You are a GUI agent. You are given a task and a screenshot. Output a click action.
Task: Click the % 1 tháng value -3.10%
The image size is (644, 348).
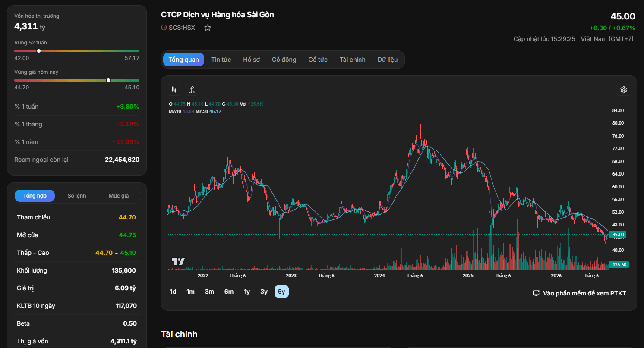coord(128,124)
